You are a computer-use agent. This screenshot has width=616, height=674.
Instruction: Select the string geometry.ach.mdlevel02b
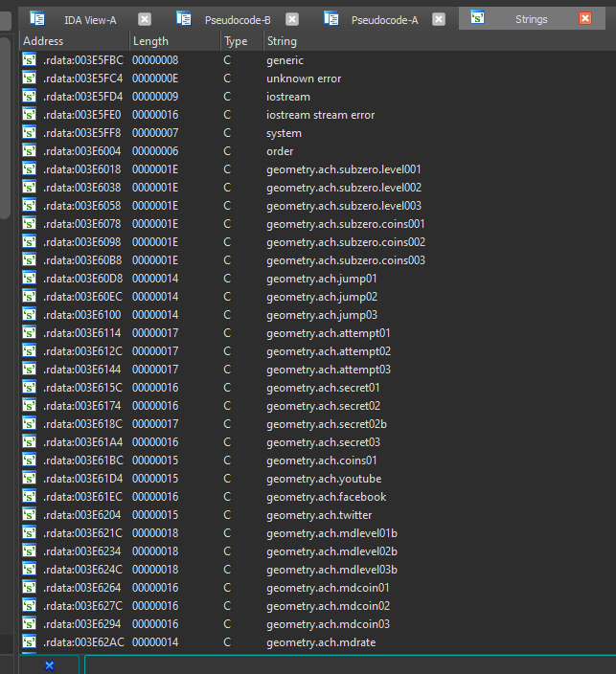[331, 551]
